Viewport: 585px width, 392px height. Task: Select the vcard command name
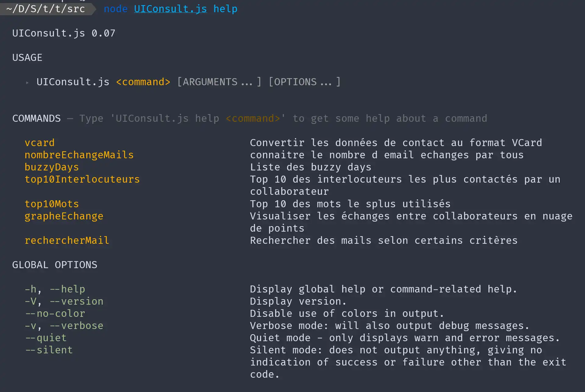click(x=40, y=143)
